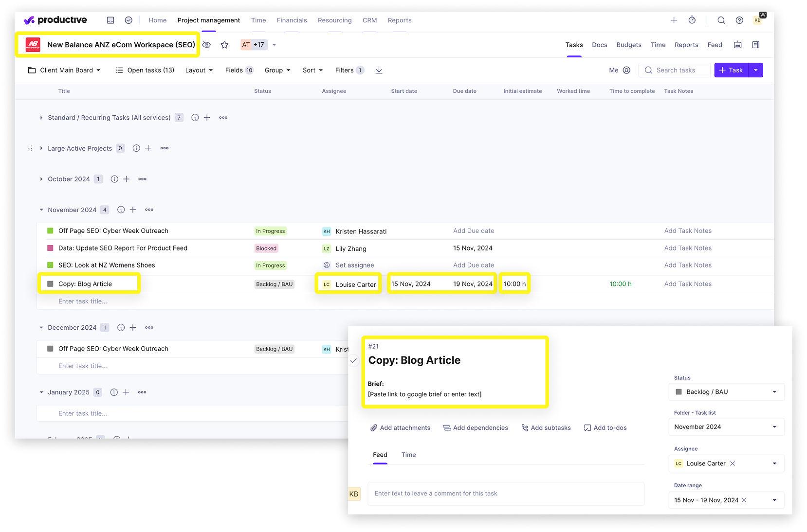Open more options for December 2024 list

pos(149,328)
